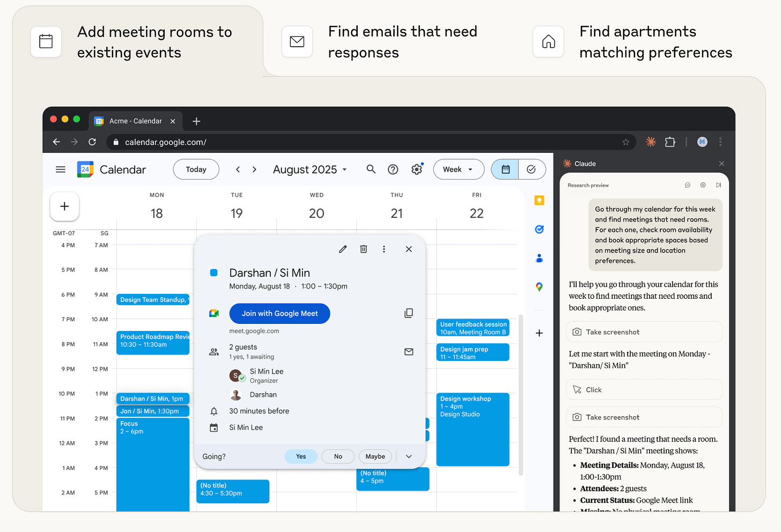Open the Settings gear menu
Viewport: 781px width, 532px height.
[x=417, y=169]
